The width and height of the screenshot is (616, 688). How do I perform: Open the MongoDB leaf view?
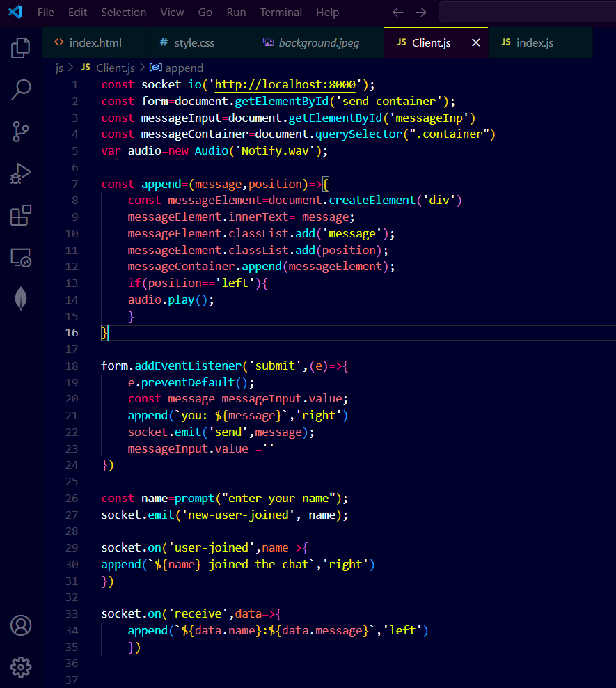coord(20,299)
